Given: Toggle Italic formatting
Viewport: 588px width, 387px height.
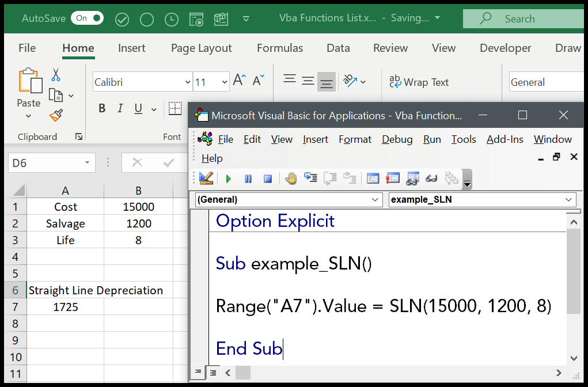Looking at the screenshot, I should pos(120,108).
